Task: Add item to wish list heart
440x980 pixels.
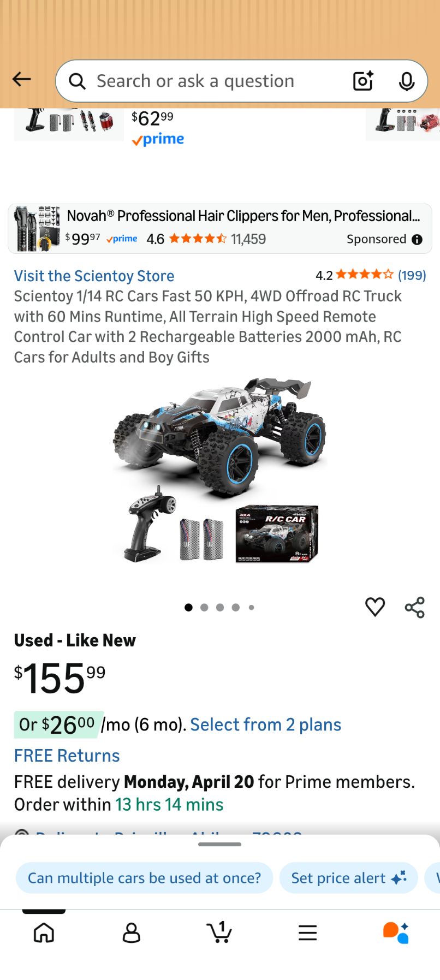Action: point(375,607)
